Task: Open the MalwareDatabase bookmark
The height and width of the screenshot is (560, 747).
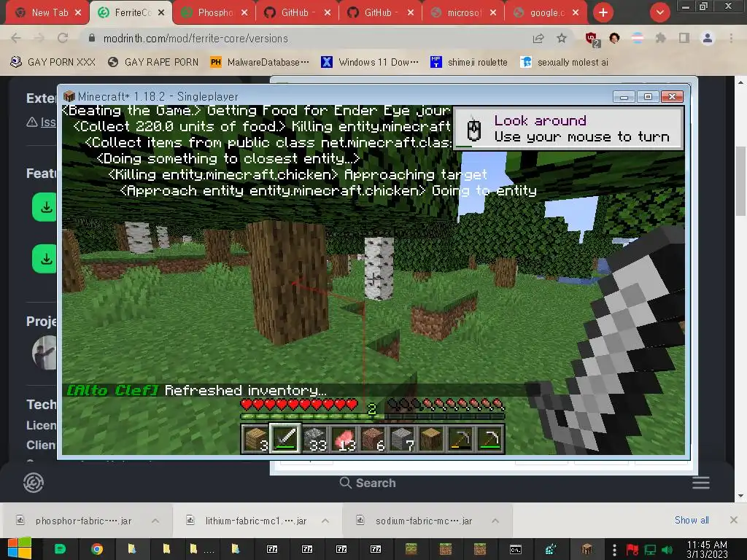Action: (260, 62)
